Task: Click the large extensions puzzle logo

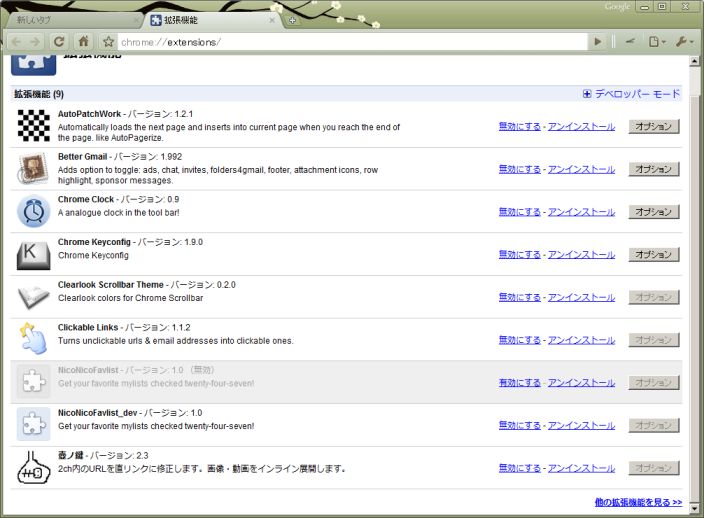Action: coord(34,65)
